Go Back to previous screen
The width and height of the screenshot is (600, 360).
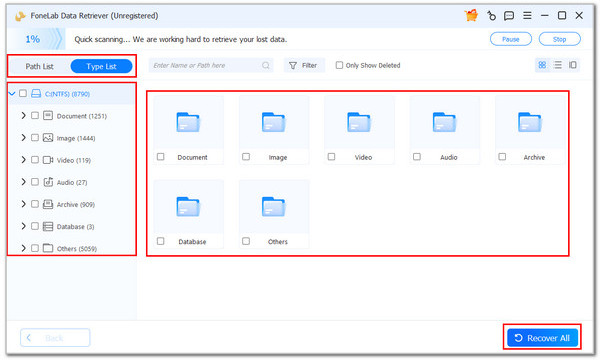[55, 338]
